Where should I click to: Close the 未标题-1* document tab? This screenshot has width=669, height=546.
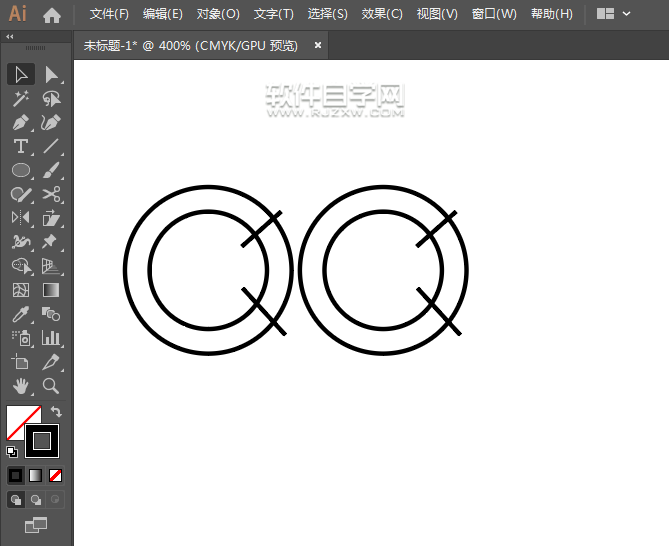(317, 45)
